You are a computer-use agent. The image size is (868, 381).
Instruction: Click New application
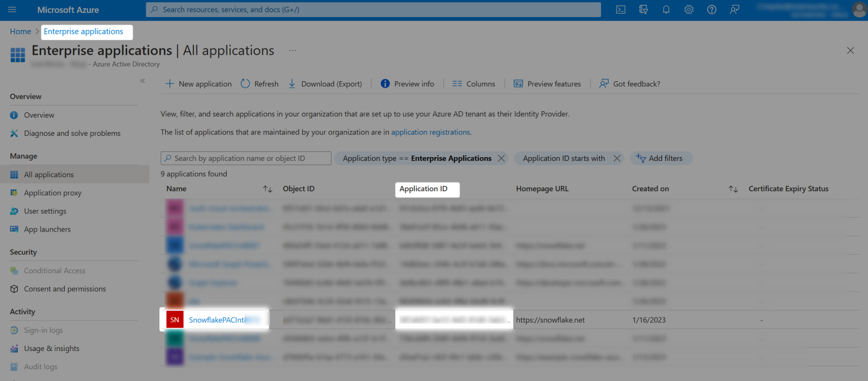click(x=198, y=84)
